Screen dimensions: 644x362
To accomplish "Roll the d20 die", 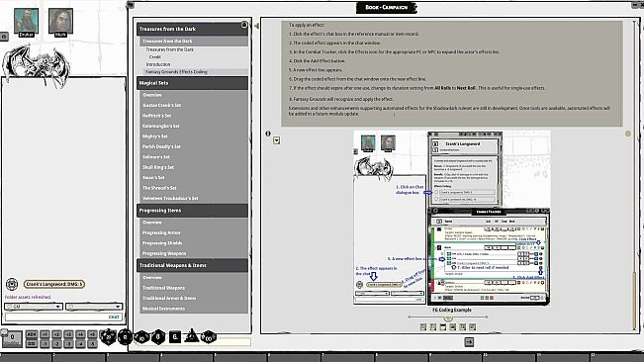I will [x=109, y=336].
